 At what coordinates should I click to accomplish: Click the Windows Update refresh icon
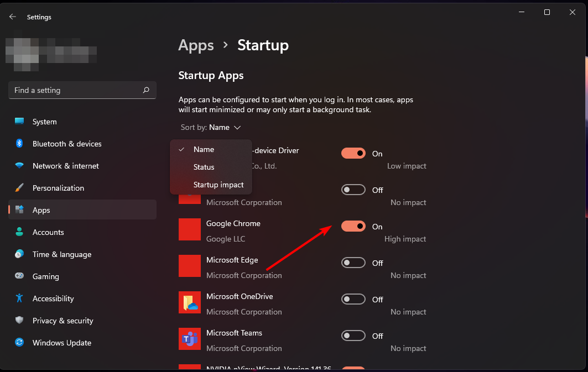(x=19, y=342)
